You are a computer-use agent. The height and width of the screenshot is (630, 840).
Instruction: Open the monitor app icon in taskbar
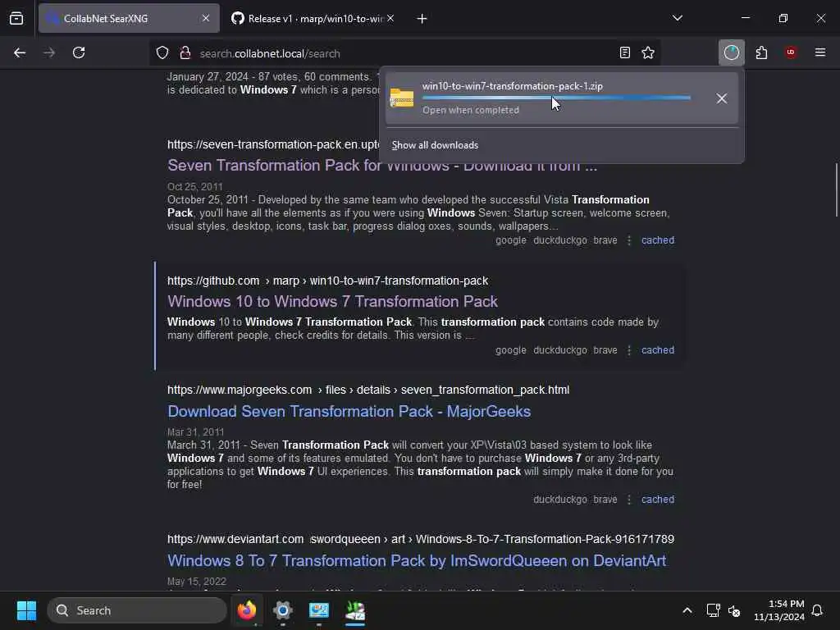pos(319,610)
